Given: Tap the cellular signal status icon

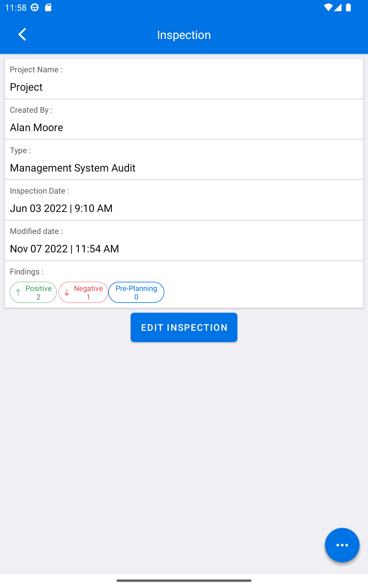Looking at the screenshot, I should point(338,7).
